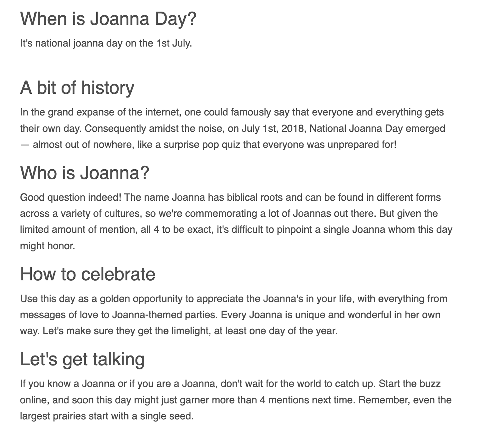The image size is (486, 448).
Task: Click the "A bit of history" heading
Action: tap(77, 87)
